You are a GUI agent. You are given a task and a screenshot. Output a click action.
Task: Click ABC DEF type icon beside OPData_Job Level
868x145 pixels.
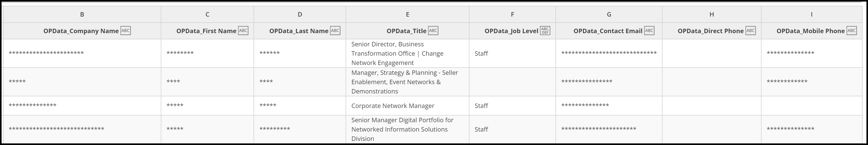pyautogui.click(x=545, y=31)
